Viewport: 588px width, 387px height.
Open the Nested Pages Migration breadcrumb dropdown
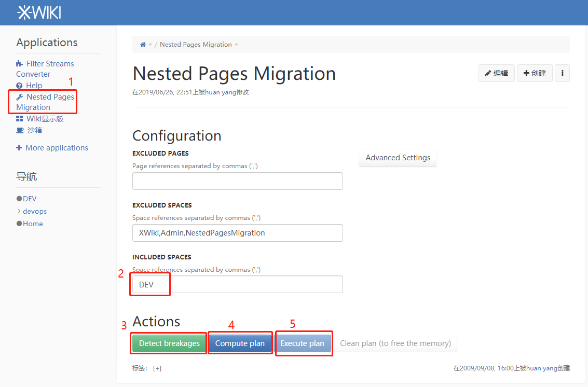236,45
